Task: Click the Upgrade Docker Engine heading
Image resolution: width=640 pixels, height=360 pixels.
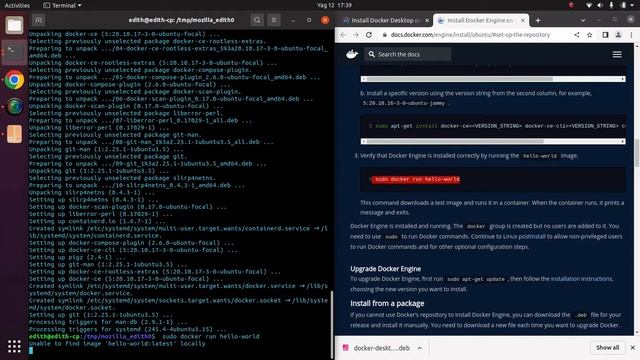Action: [x=385, y=269]
